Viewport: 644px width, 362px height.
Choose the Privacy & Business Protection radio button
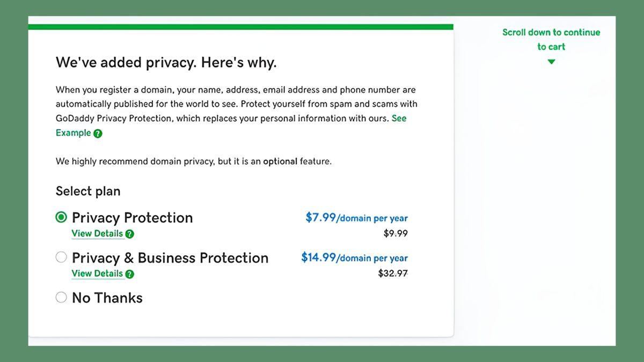61,257
